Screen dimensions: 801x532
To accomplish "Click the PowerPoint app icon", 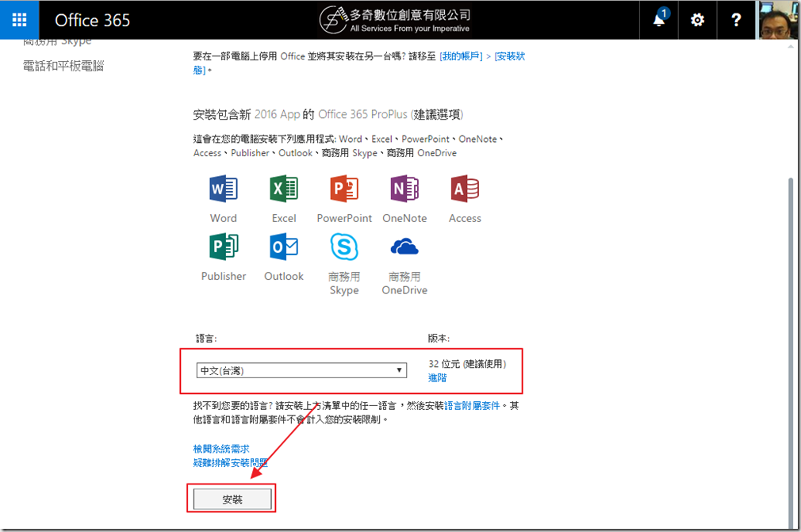I will 344,189.
